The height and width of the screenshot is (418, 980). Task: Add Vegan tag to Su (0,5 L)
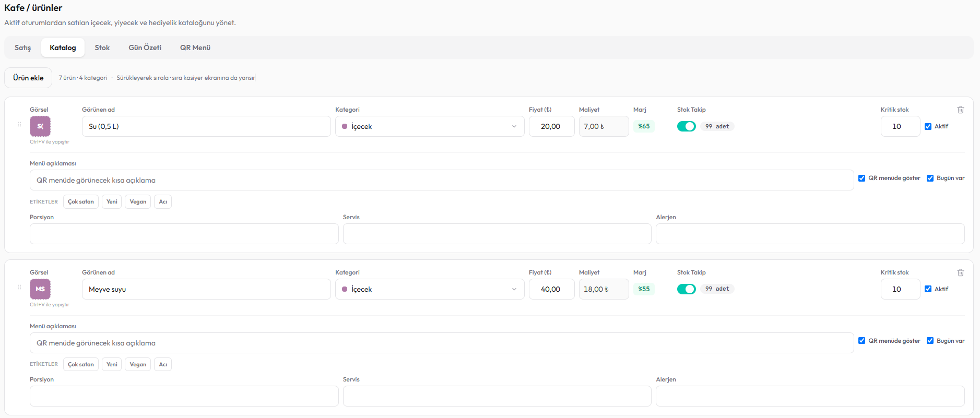[x=138, y=202]
